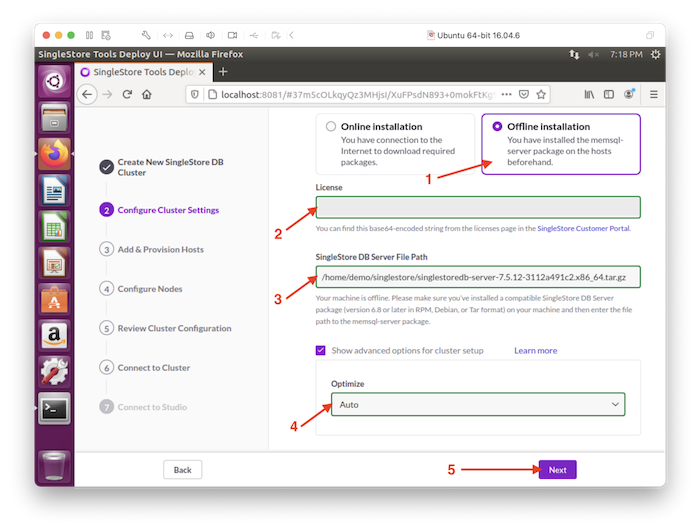
Task: Open the Terminal from launcher
Action: [x=54, y=408]
